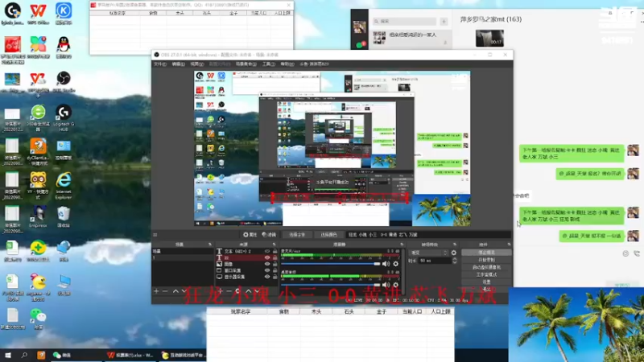
Task: Pop out the 场景 dock panel
Action: pos(209,245)
